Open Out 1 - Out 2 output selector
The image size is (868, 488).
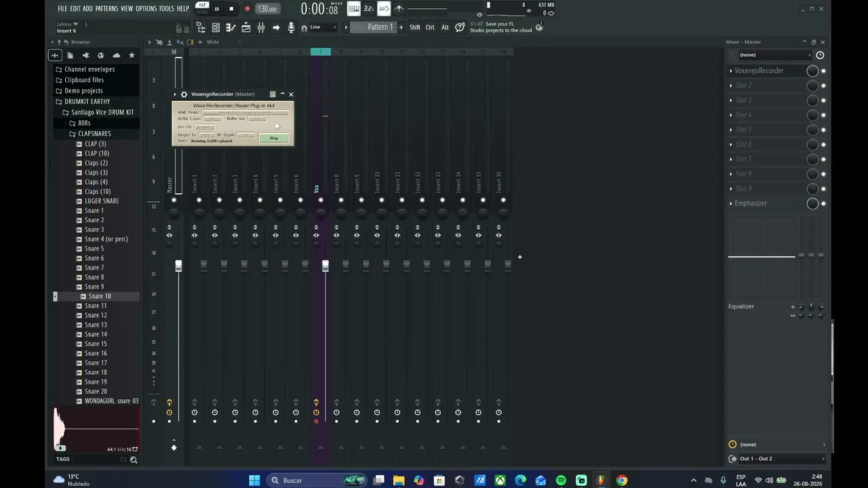pos(778,459)
